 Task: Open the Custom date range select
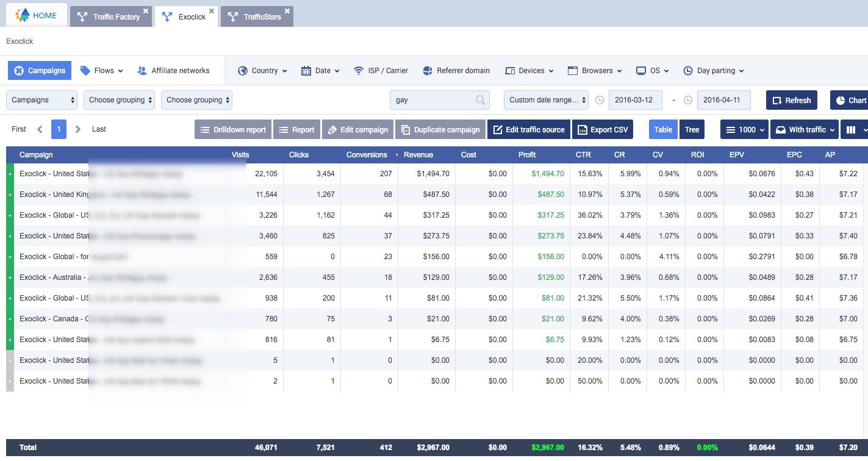point(546,100)
